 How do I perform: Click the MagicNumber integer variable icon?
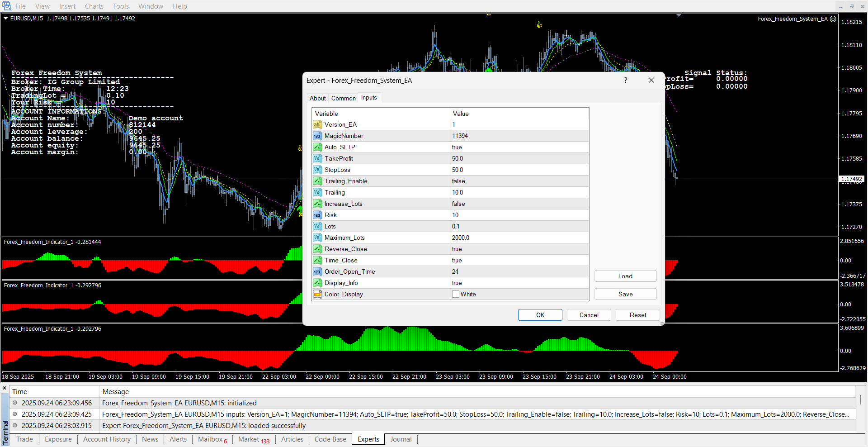(317, 136)
